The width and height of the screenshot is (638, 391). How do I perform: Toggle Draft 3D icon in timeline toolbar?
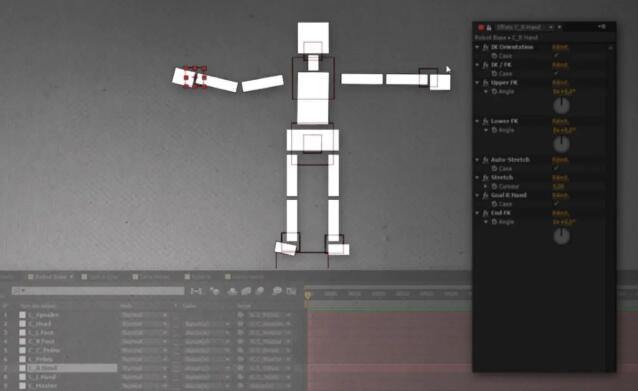point(214,291)
